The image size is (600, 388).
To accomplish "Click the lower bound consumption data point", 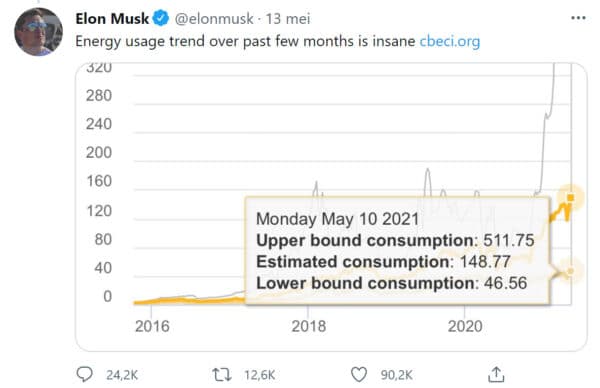I will tap(571, 271).
